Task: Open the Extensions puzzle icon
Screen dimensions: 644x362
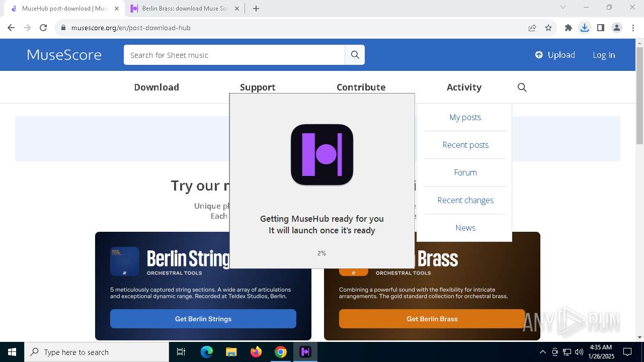Action: tap(569, 28)
